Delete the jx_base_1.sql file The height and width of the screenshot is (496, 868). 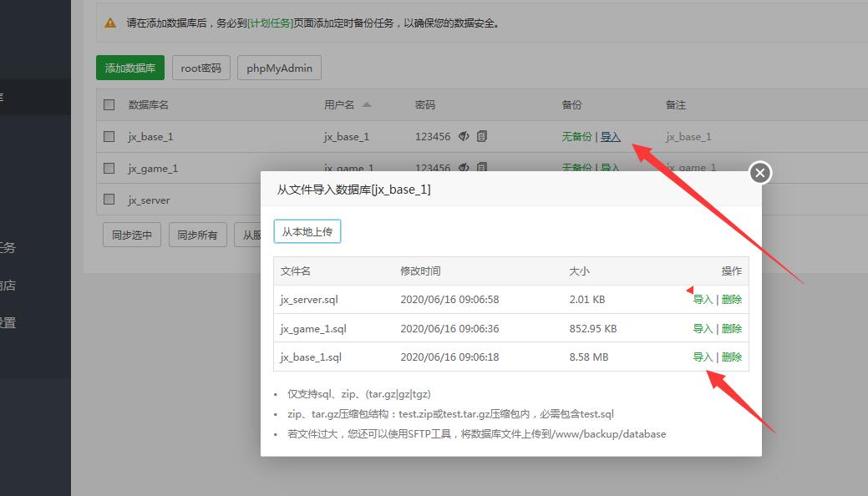pos(732,357)
